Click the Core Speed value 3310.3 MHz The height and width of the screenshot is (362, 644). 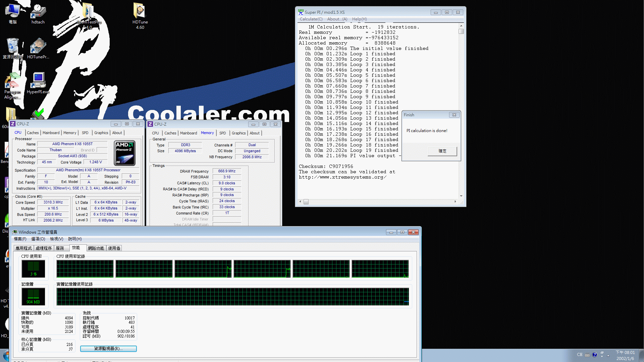53,202
